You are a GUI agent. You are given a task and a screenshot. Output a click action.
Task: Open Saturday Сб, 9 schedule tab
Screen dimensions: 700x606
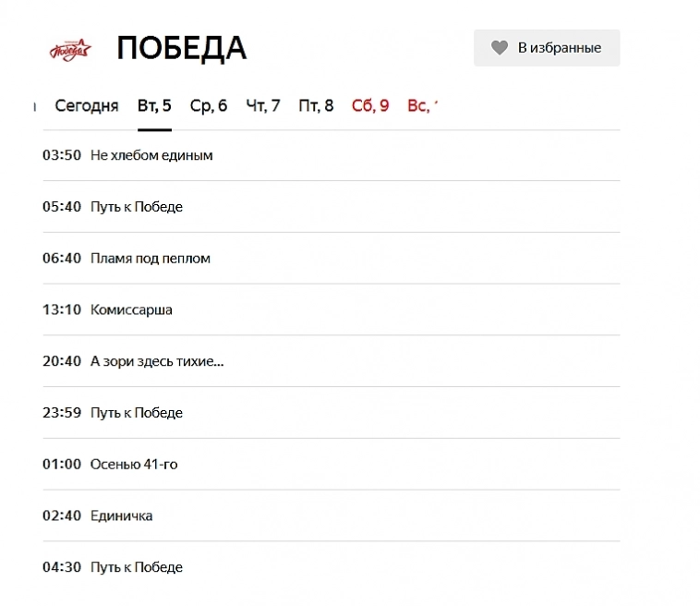pyautogui.click(x=370, y=105)
